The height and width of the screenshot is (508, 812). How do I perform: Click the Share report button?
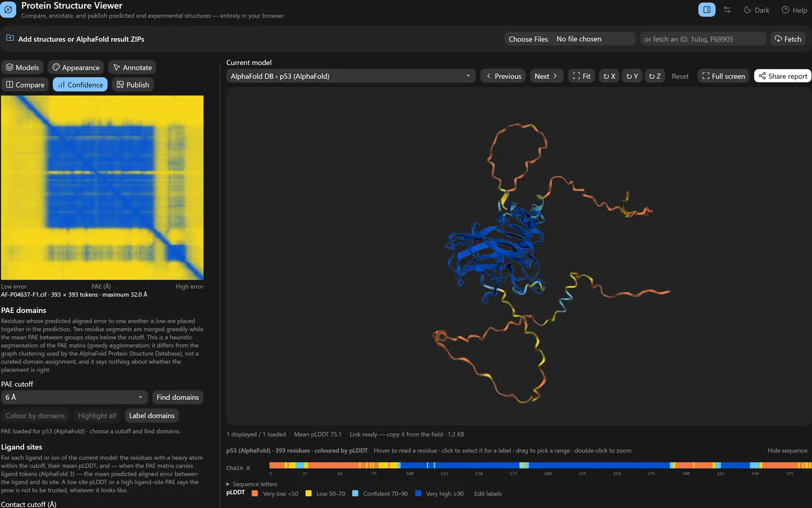pyautogui.click(x=782, y=76)
